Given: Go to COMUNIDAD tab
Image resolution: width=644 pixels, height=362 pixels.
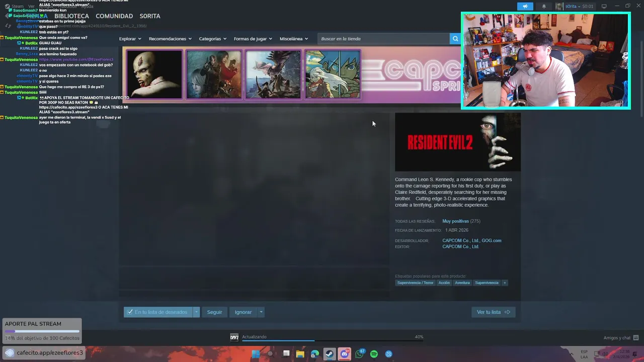Looking at the screenshot, I should pyautogui.click(x=114, y=16).
